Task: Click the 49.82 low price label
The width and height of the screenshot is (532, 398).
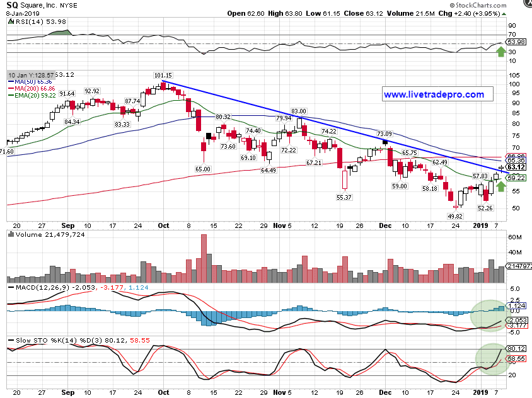Action: coord(455,215)
